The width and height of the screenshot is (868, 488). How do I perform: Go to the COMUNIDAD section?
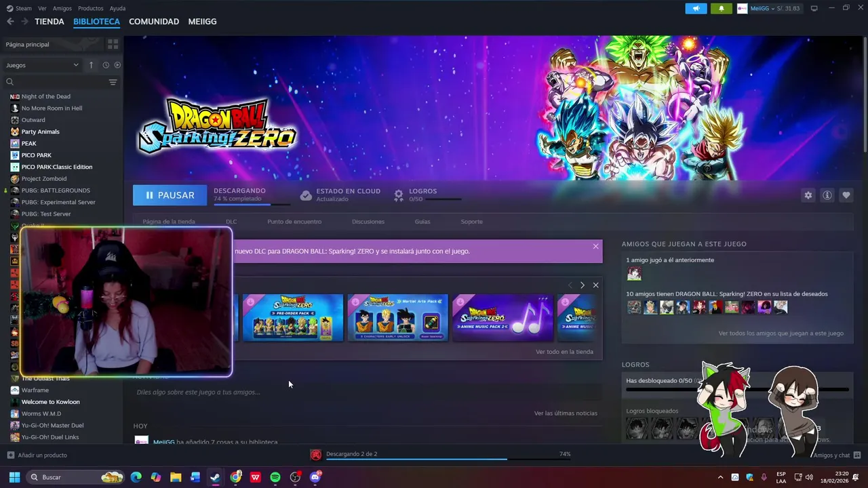(x=154, y=22)
